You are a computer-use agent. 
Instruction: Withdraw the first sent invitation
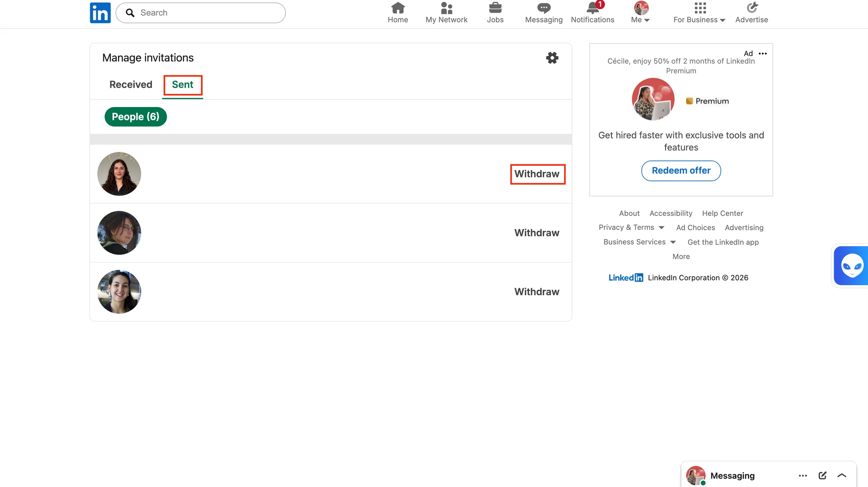(x=537, y=174)
